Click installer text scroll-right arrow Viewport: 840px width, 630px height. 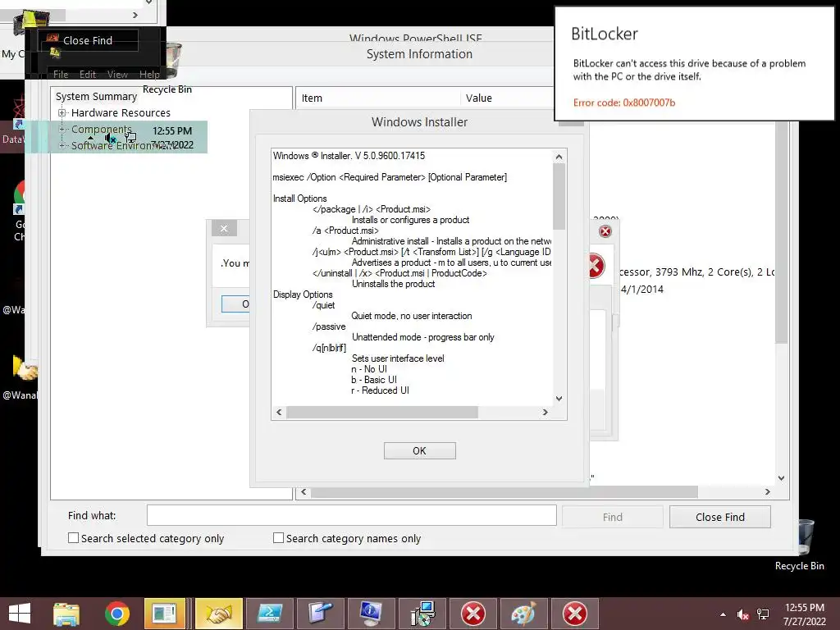pos(546,412)
